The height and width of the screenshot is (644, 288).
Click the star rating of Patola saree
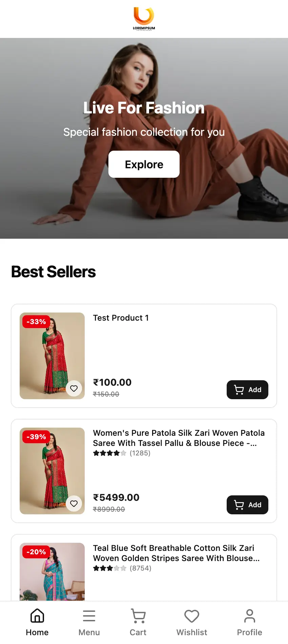109,453
